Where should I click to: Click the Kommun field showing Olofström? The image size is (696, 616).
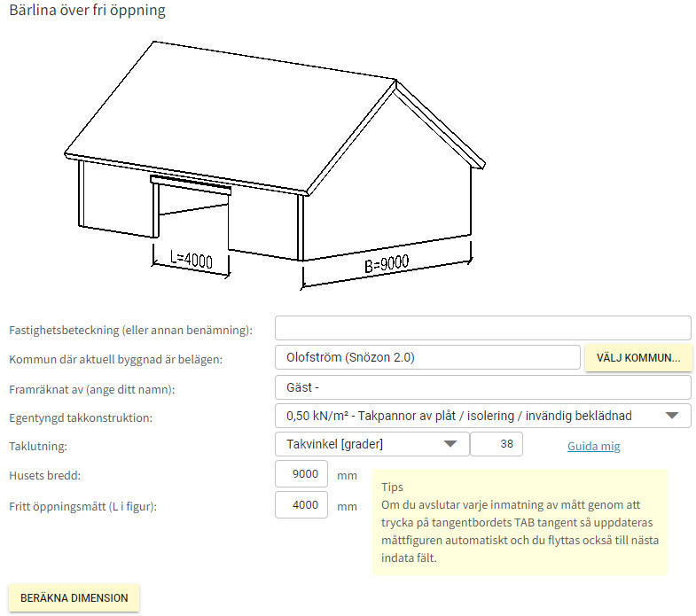coord(427,358)
